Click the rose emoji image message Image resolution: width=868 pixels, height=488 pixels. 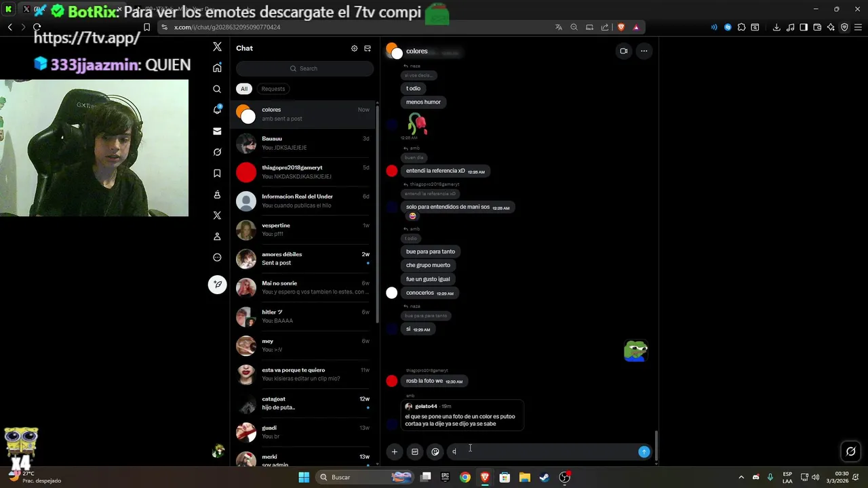[x=416, y=124]
